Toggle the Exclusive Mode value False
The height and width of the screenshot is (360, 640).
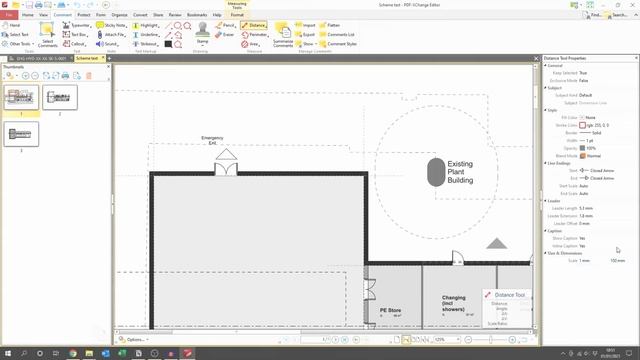pos(584,81)
